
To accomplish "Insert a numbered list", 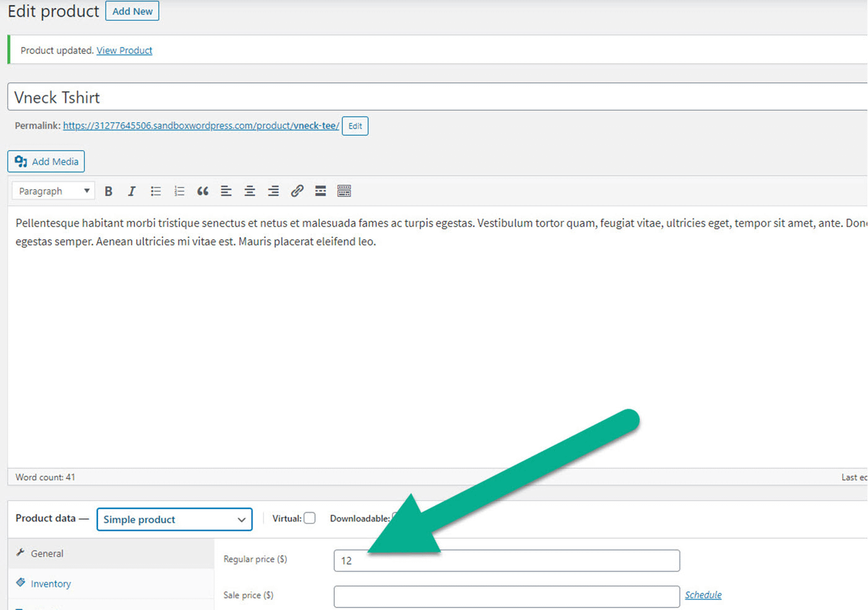I will pyautogui.click(x=179, y=191).
